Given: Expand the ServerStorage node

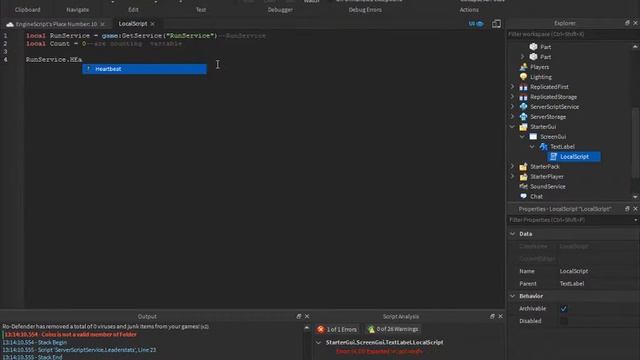Looking at the screenshot, I should click(513, 117).
